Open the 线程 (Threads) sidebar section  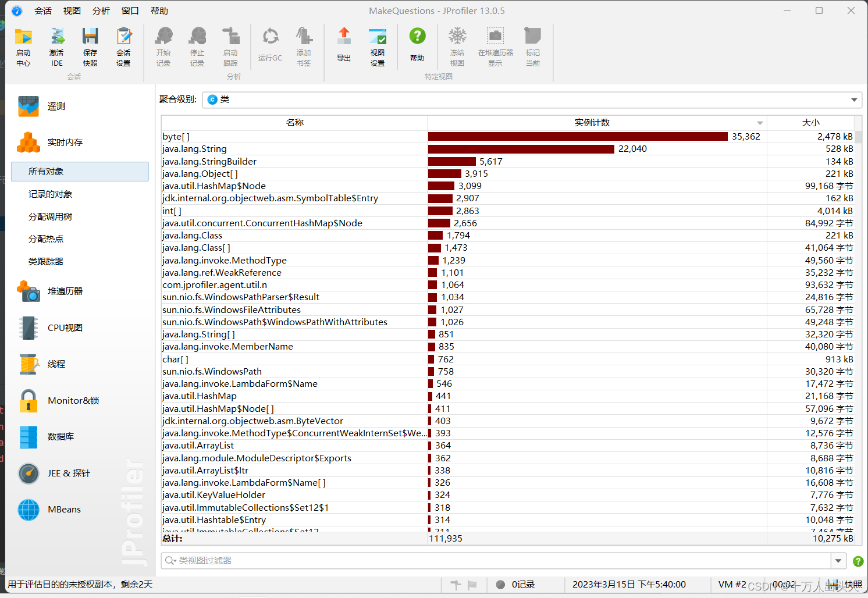pos(80,364)
